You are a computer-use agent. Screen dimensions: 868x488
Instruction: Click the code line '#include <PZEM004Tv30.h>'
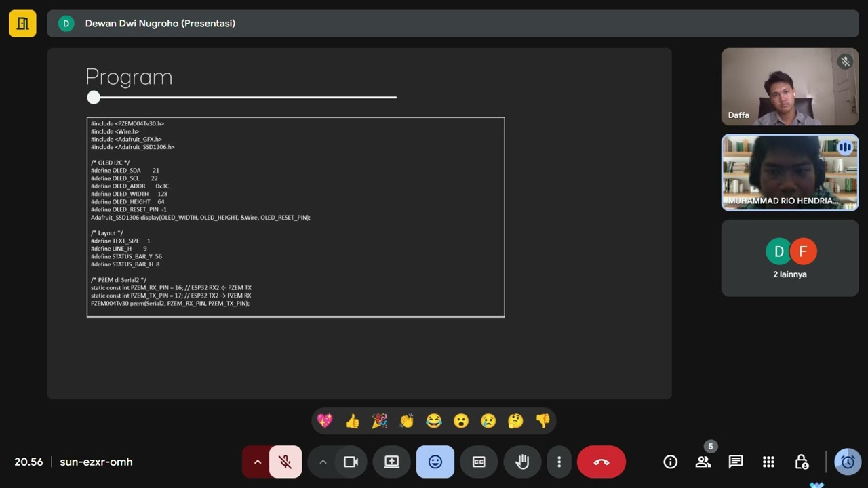pos(127,124)
